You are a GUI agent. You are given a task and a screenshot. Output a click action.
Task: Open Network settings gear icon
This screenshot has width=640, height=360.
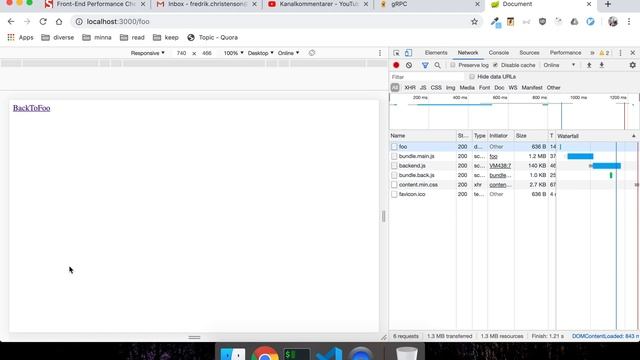click(x=633, y=65)
